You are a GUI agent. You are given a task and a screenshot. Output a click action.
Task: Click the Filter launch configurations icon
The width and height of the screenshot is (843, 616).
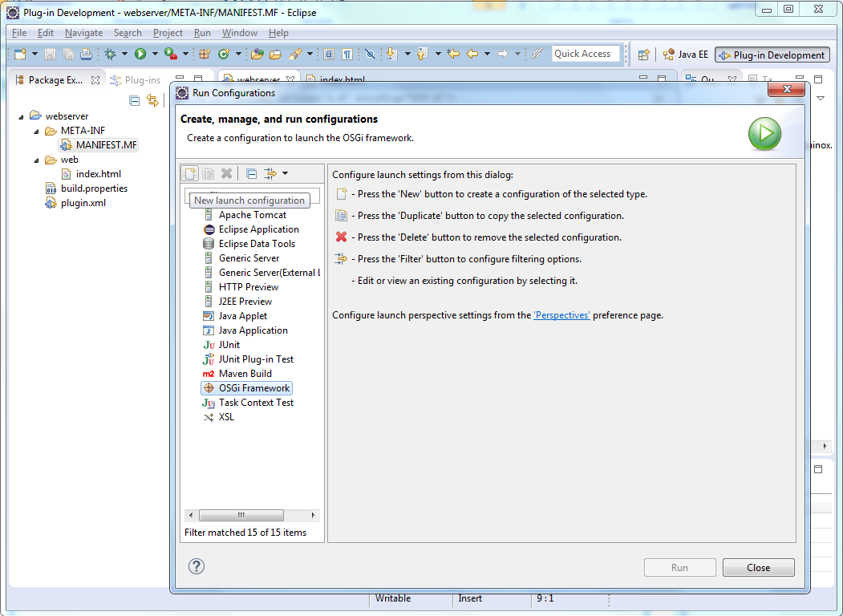[270, 173]
